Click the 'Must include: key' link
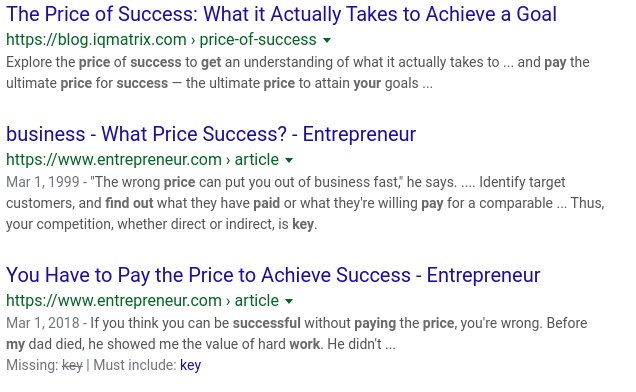The height and width of the screenshot is (392, 636). [190, 365]
